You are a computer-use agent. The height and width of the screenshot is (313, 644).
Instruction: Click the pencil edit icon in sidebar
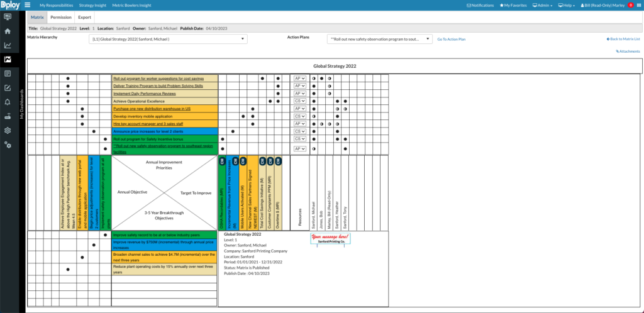click(x=8, y=87)
